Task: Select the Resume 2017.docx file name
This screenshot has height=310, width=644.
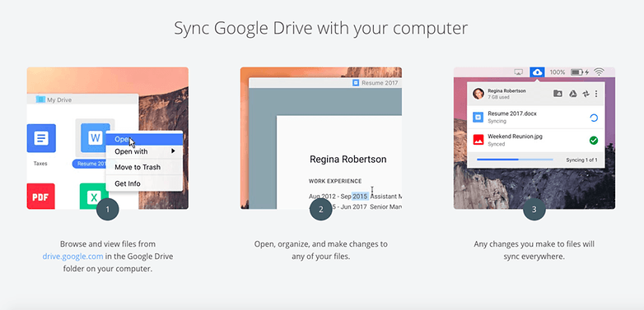Action: coord(512,113)
